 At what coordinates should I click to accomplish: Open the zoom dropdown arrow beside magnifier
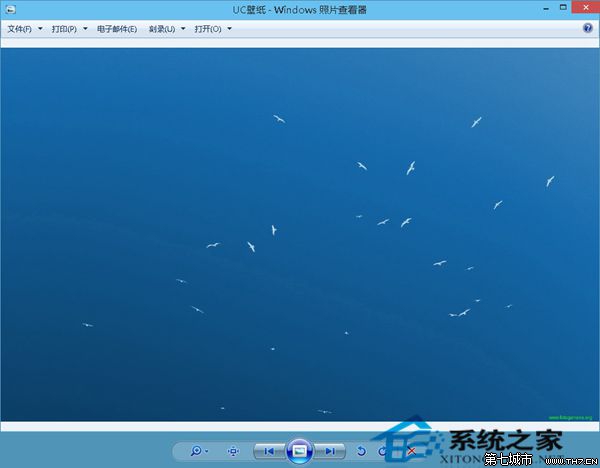pos(207,451)
